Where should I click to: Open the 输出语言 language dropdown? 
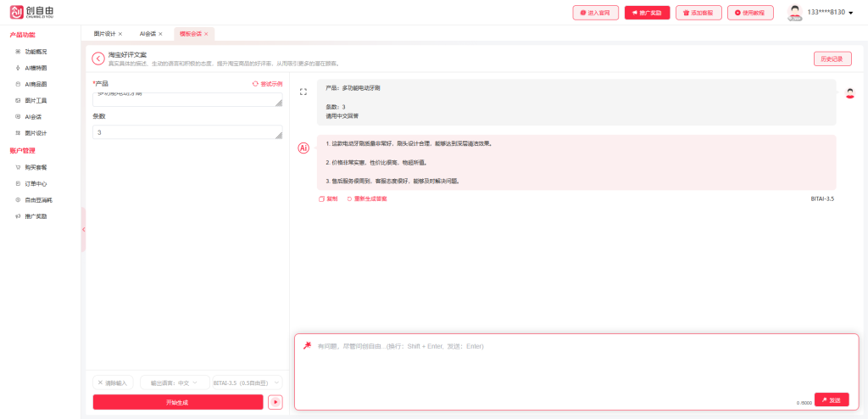[x=174, y=383]
